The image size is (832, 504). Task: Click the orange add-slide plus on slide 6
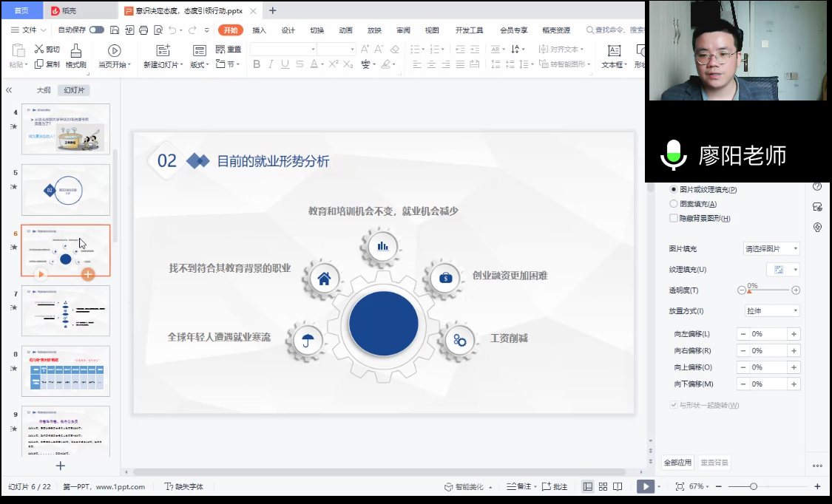point(87,274)
